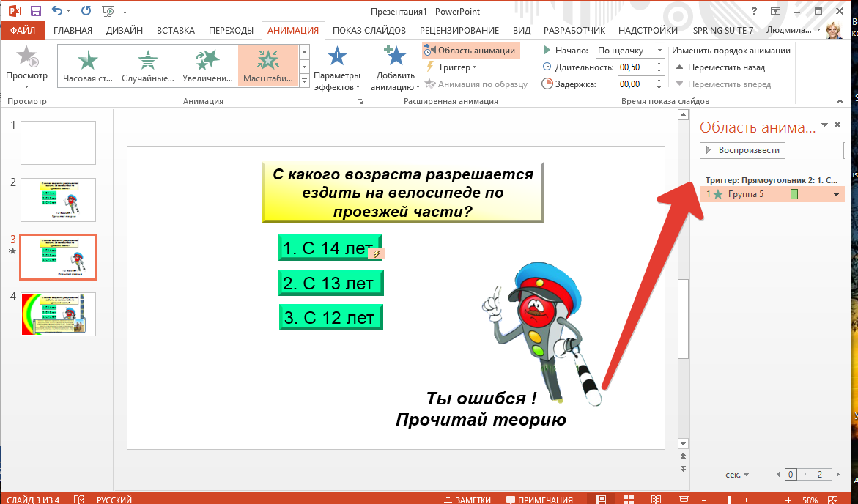Switch to the «ПЕРЕХОДЫ» ribbon tab
Viewport: 858px width, 504px height.
click(x=232, y=30)
